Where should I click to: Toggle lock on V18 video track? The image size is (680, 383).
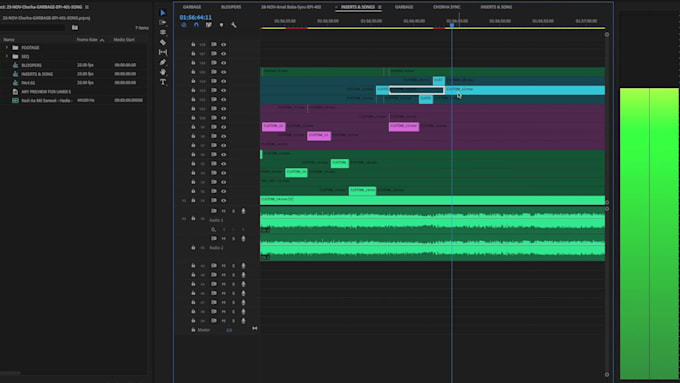click(193, 44)
